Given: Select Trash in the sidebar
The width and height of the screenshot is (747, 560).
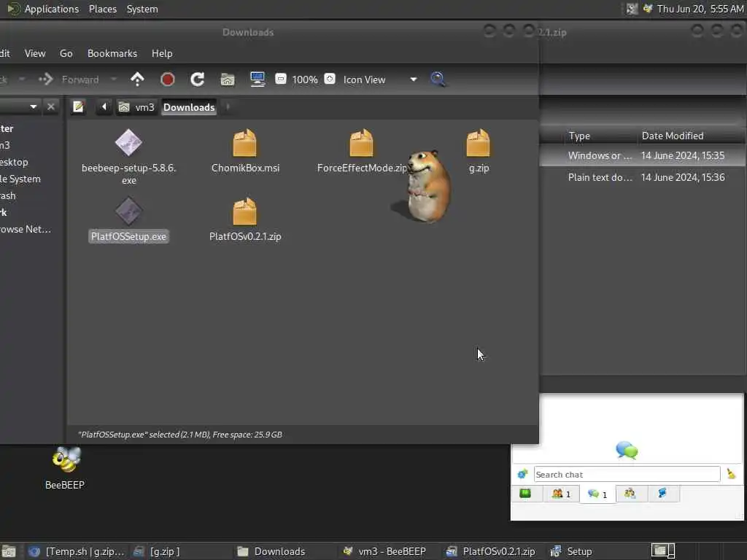Looking at the screenshot, I should [8, 195].
